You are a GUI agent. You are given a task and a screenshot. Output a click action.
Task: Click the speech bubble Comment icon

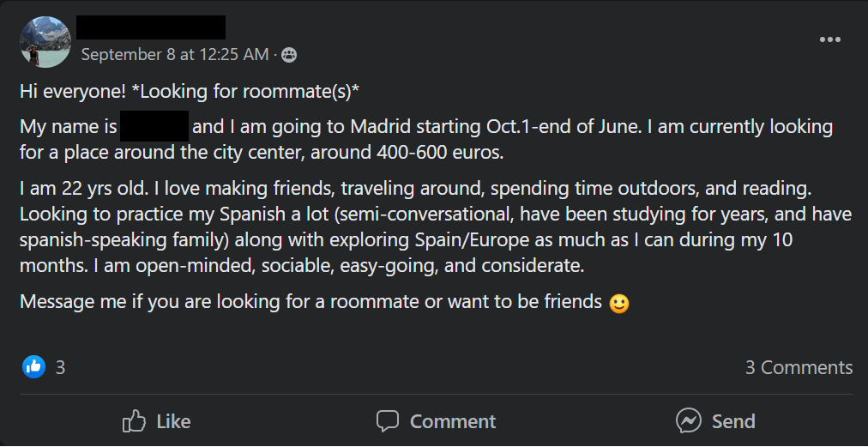388,421
